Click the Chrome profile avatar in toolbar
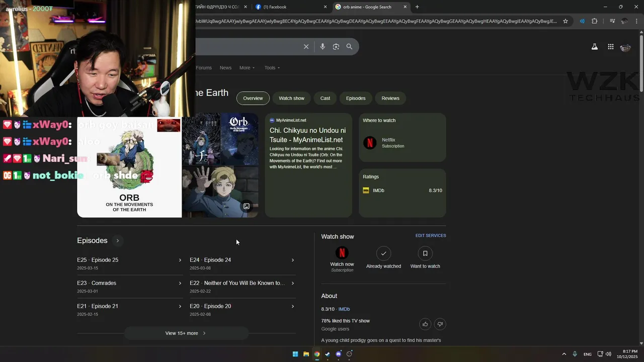 click(x=624, y=21)
